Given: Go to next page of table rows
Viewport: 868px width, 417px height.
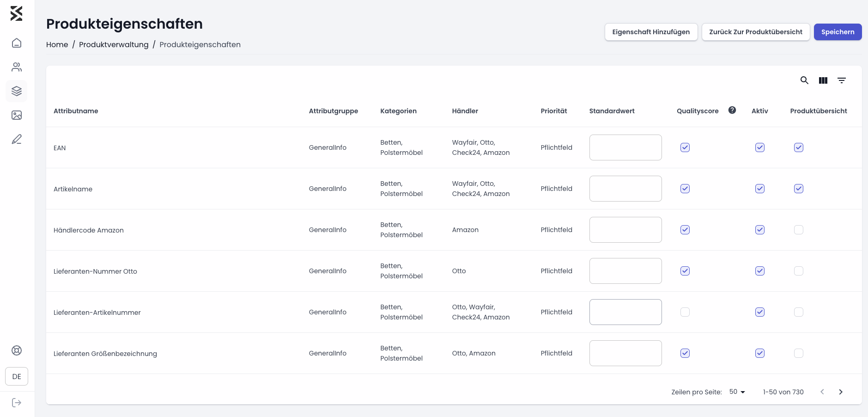Looking at the screenshot, I should [841, 392].
